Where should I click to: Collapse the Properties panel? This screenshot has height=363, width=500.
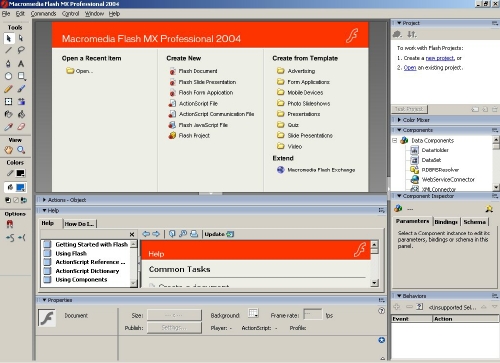click(x=44, y=300)
